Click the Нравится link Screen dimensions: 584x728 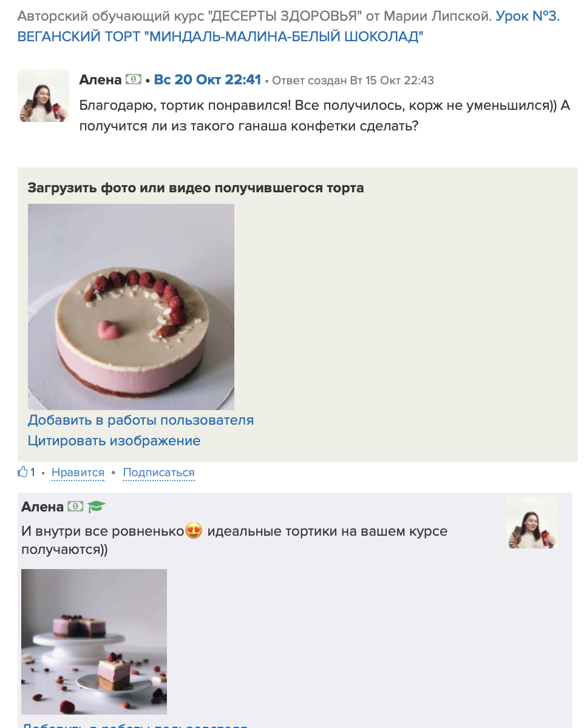pos(78,473)
